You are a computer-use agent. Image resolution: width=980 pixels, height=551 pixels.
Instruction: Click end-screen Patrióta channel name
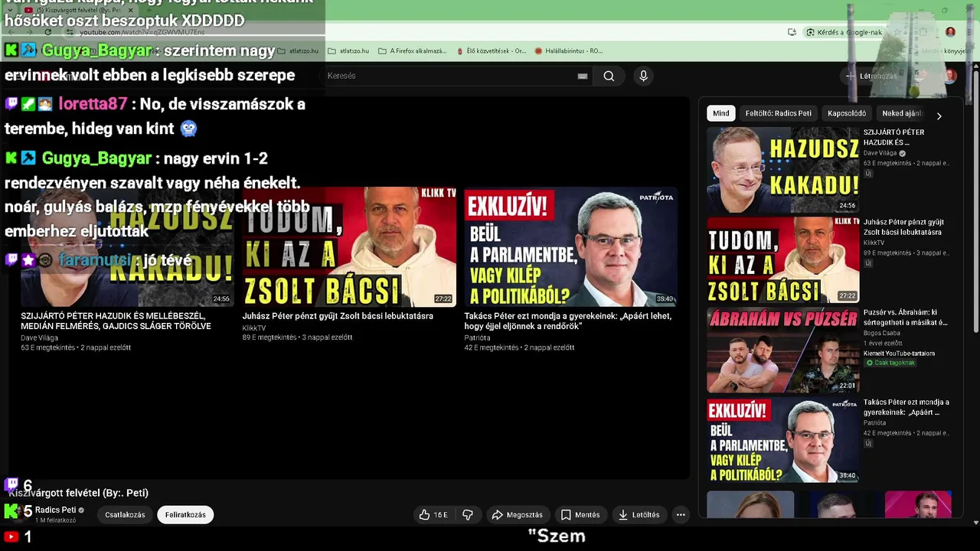(x=477, y=337)
